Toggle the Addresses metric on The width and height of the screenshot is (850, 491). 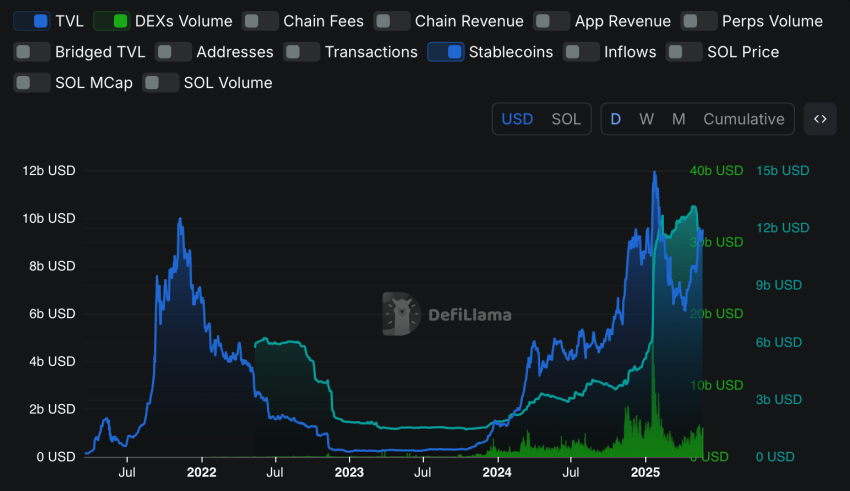pos(173,52)
